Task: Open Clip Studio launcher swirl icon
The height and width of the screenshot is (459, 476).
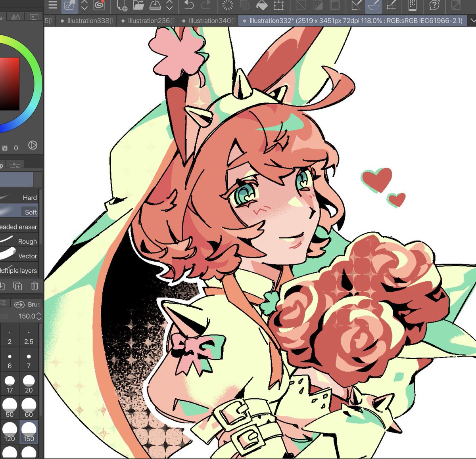Action: [99, 5]
